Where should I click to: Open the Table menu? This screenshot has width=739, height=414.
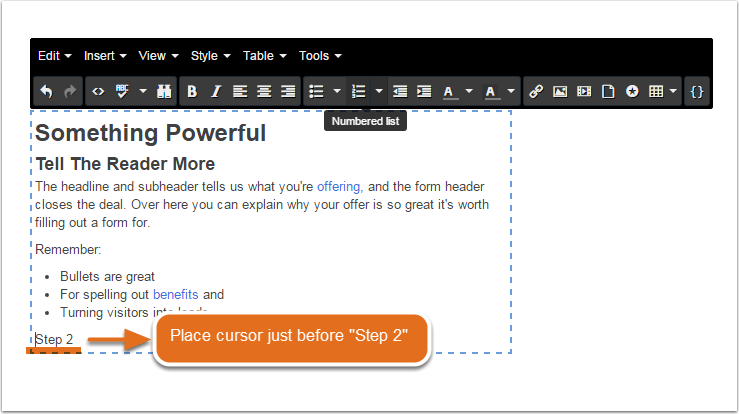[x=265, y=56]
